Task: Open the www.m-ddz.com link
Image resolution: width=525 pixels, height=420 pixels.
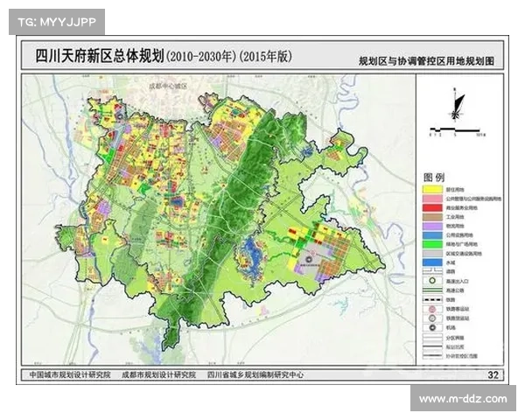Action: [x=462, y=399]
